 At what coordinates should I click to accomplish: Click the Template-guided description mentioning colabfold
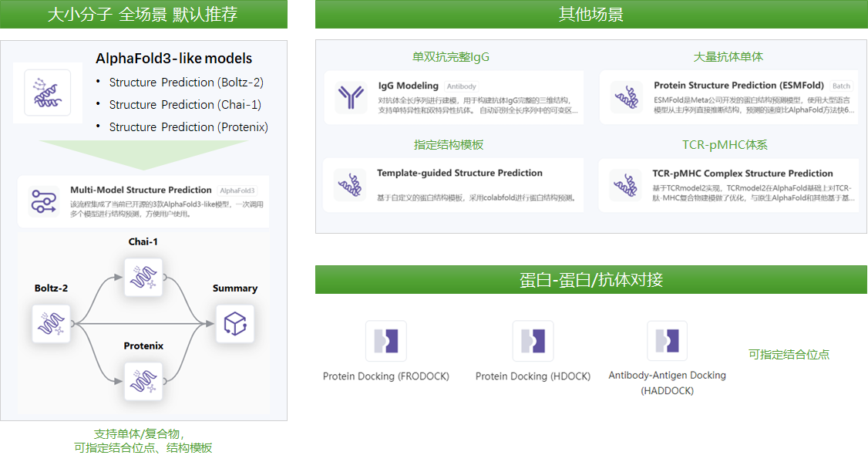click(x=476, y=197)
